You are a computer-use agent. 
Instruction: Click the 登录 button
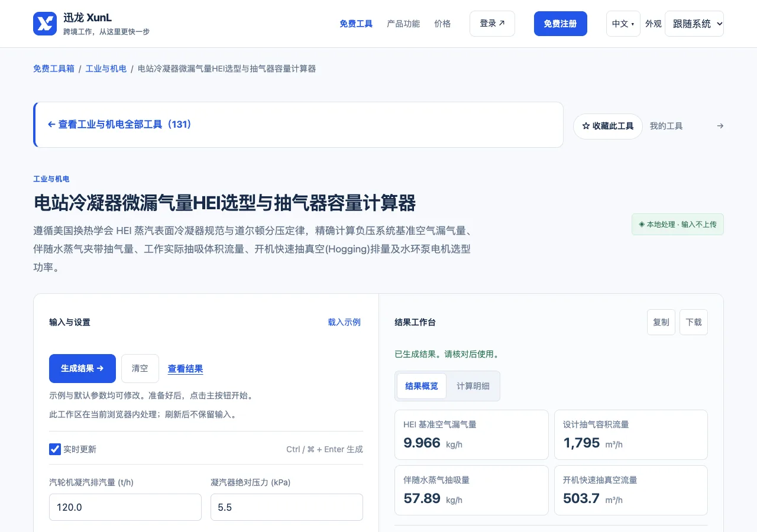coord(492,24)
